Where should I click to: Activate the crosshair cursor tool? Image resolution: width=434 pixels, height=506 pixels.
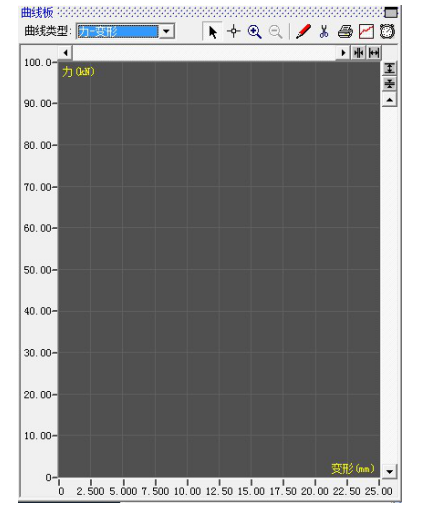tap(234, 31)
